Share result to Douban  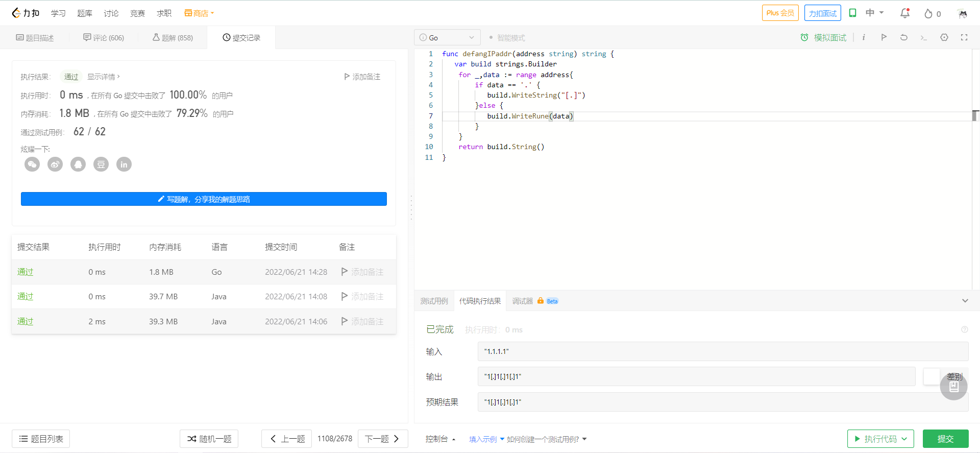(x=101, y=164)
